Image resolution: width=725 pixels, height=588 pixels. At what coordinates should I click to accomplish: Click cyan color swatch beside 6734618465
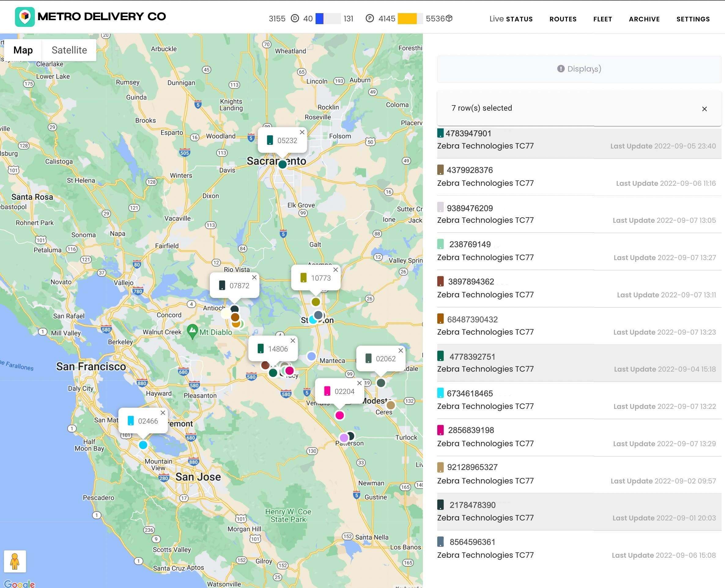[440, 393]
